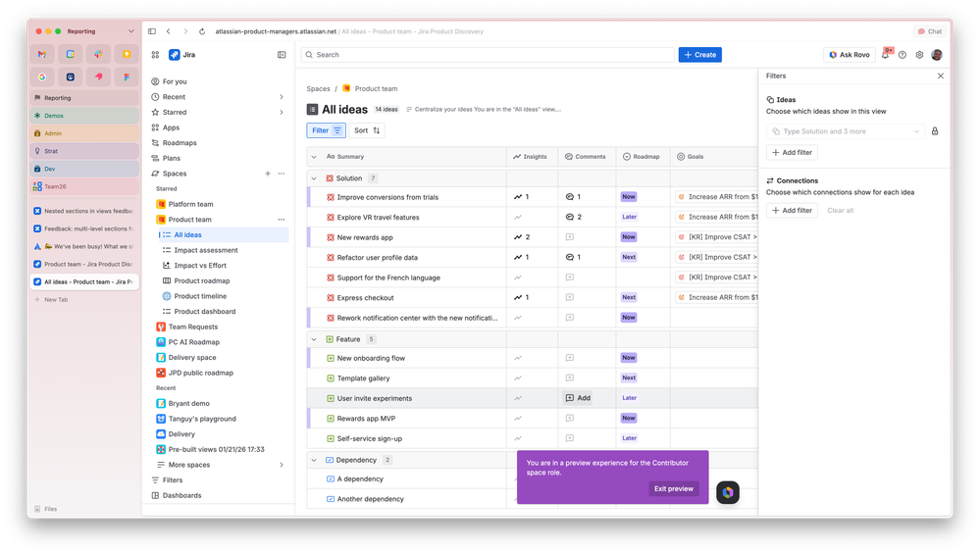Screen dimensions: 980x554
Task: Open the Demos folder in browser sidebar
Action: pos(83,116)
